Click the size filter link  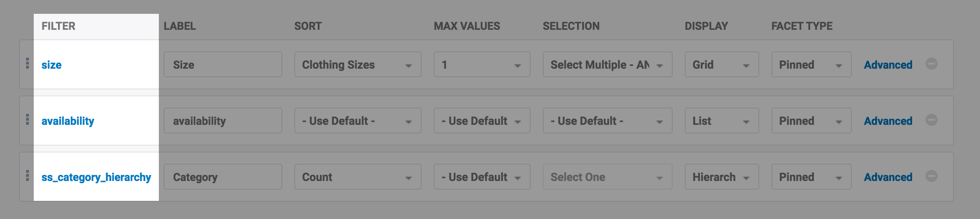[52, 65]
